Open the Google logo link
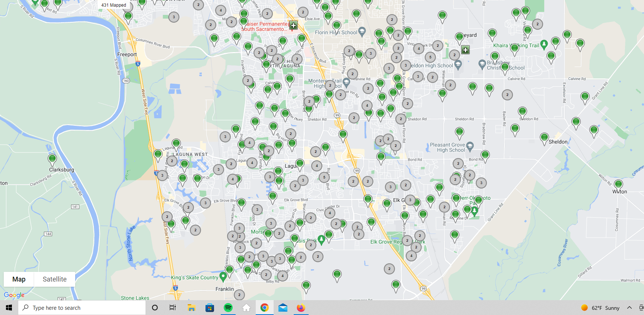Image resolution: width=644 pixels, height=315 pixels. click(14, 295)
